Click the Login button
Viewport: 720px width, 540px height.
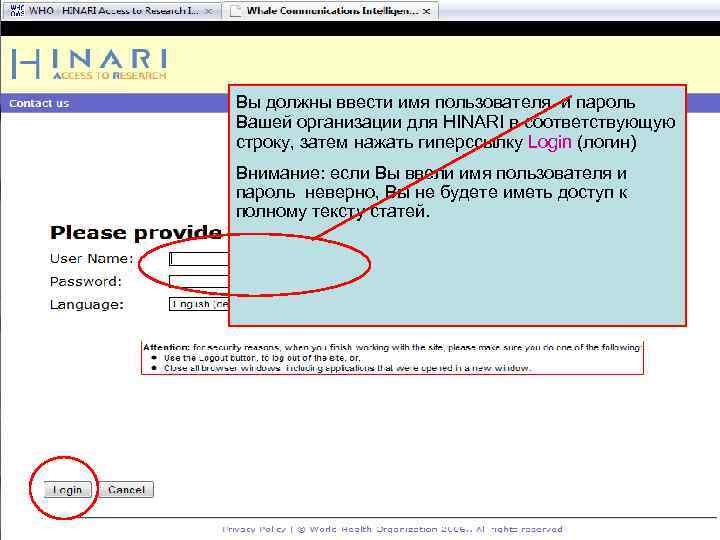point(68,489)
